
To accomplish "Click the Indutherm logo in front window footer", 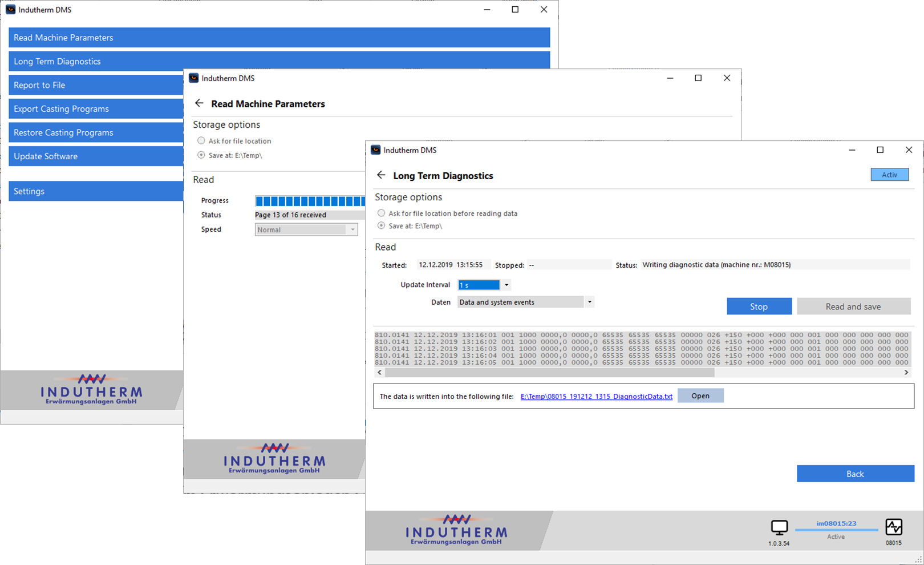I will tap(456, 530).
